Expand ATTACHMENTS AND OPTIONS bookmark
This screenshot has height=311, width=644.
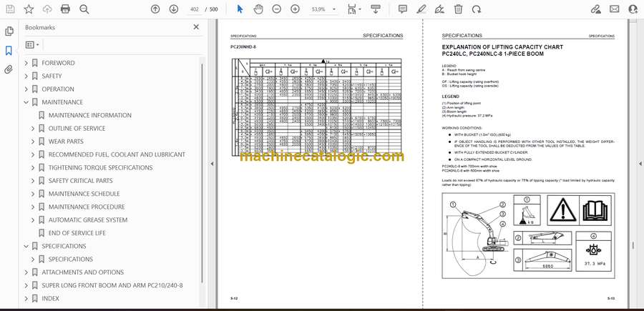pos(26,272)
